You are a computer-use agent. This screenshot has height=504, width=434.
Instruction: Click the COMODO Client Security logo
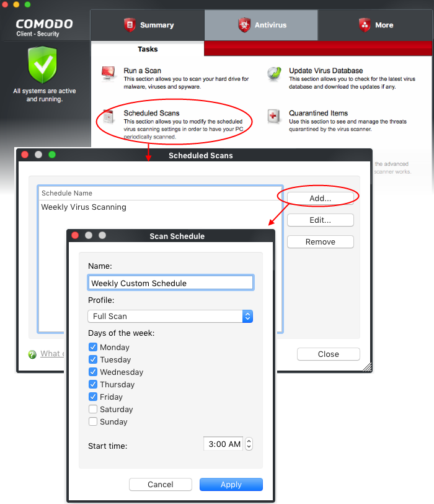pos(44,27)
